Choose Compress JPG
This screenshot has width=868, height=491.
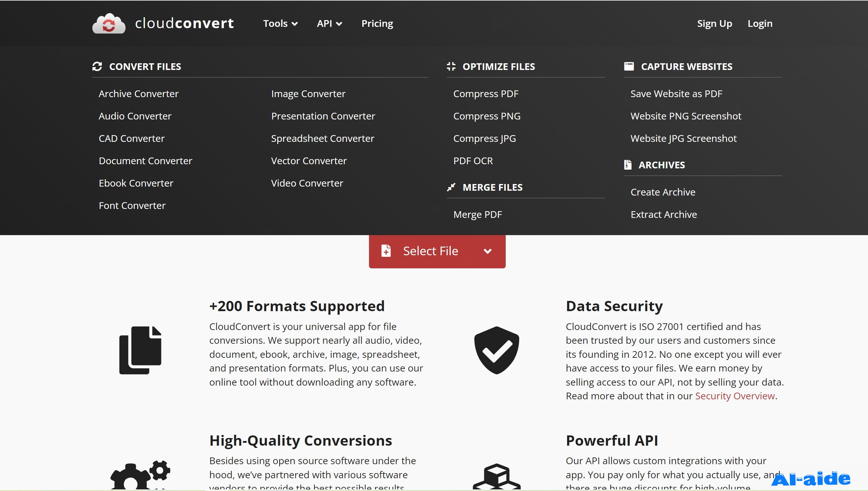485,139
